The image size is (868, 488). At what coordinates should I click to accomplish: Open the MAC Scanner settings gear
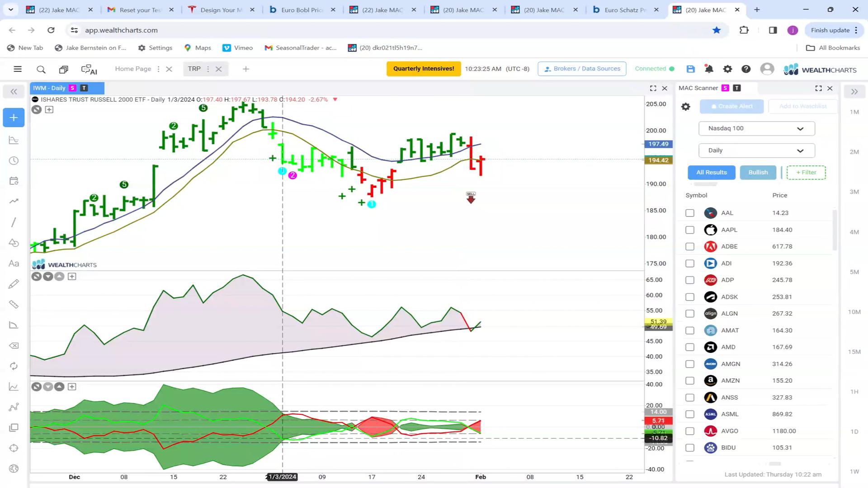point(686,107)
